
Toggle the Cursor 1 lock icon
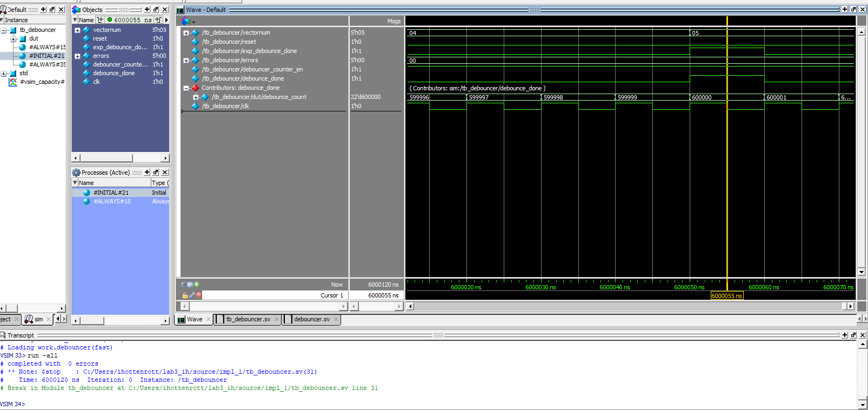pos(185,295)
